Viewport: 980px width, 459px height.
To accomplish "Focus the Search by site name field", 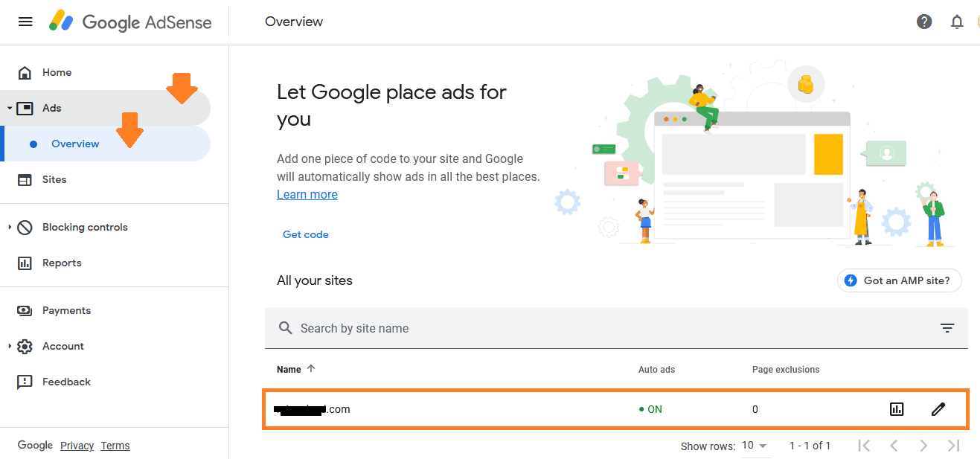I will 616,328.
